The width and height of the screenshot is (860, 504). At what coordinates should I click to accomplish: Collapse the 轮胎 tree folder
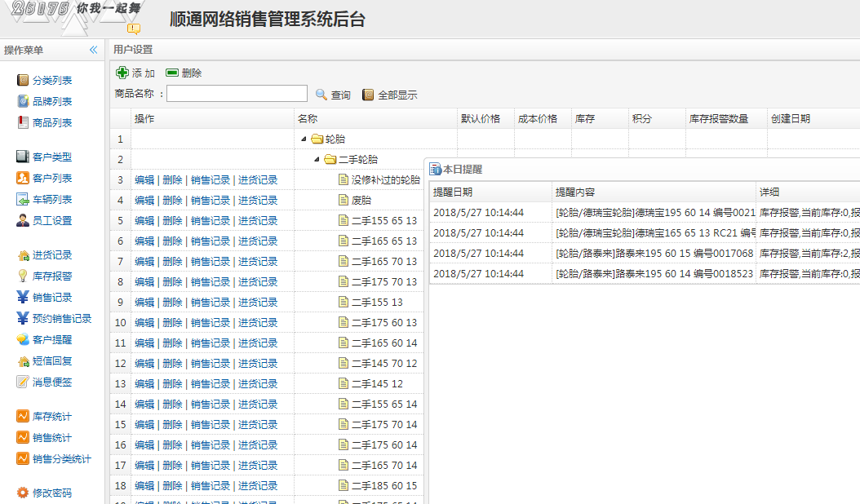(304, 139)
